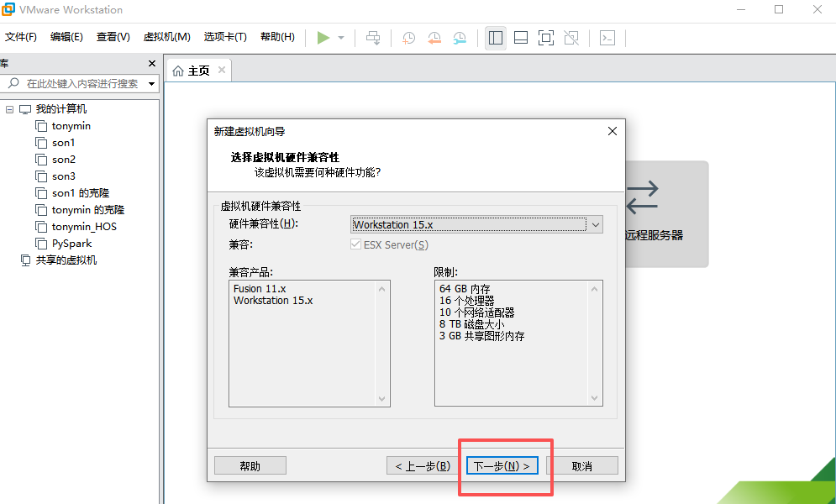Select the son1 virtual machine
This screenshot has height=504, width=836.
pyautogui.click(x=64, y=143)
